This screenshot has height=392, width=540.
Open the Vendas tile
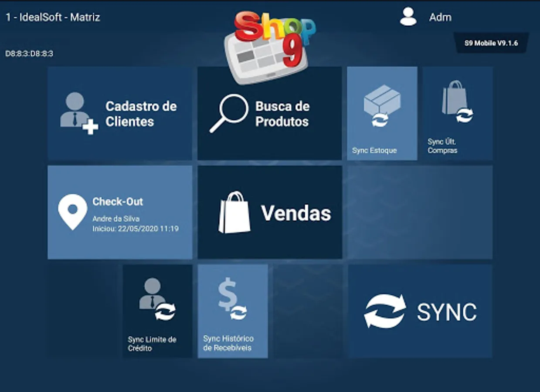pyautogui.click(x=269, y=212)
